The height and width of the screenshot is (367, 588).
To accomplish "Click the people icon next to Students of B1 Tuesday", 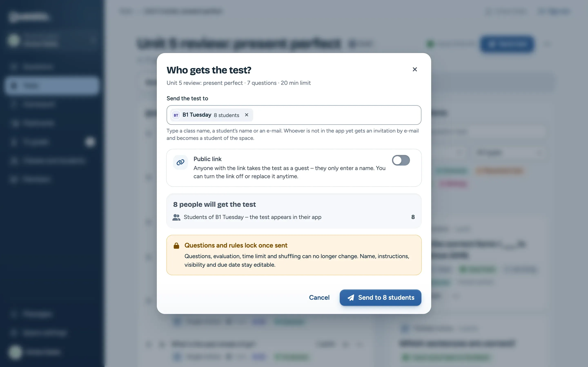I will pyautogui.click(x=176, y=217).
